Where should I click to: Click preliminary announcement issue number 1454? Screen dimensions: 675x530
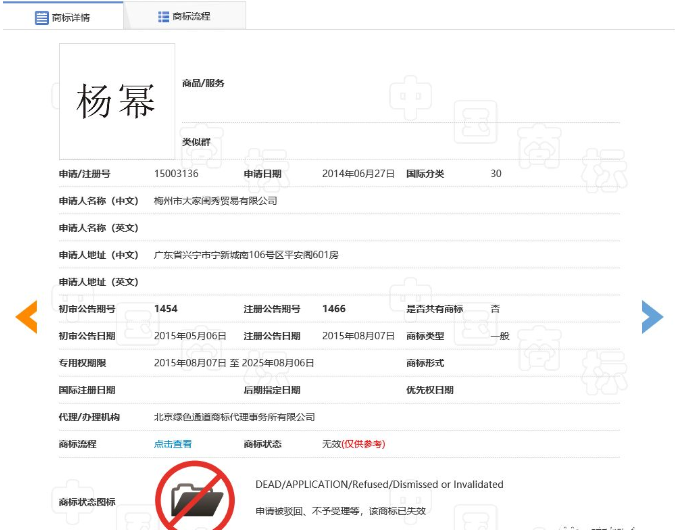point(166,309)
